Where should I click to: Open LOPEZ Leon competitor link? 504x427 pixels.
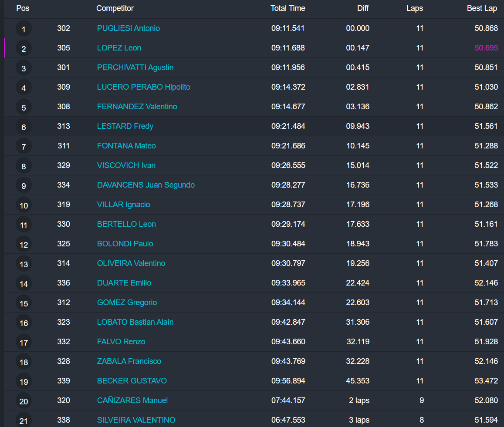[119, 48]
